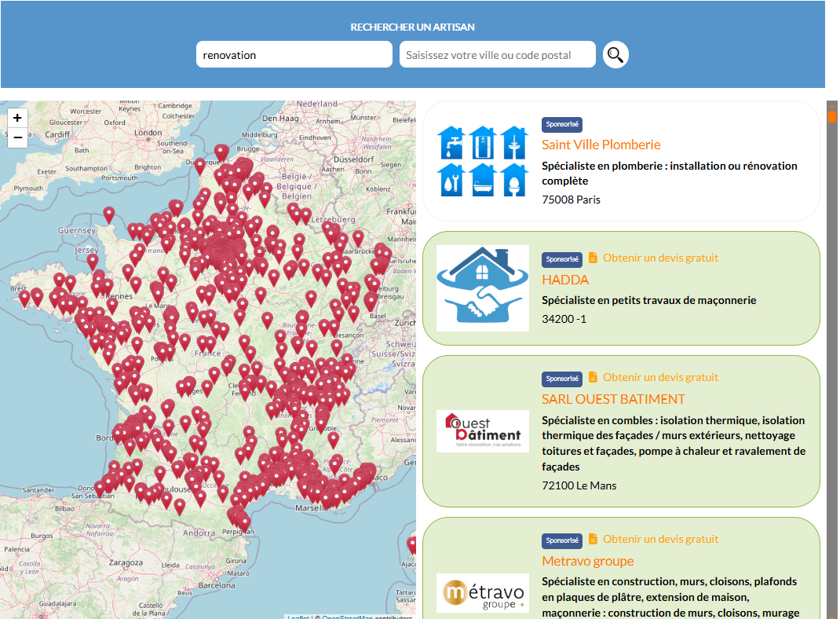840x619 pixels.
Task: Click the '75008 Paris' address text
Action: [x=571, y=200]
